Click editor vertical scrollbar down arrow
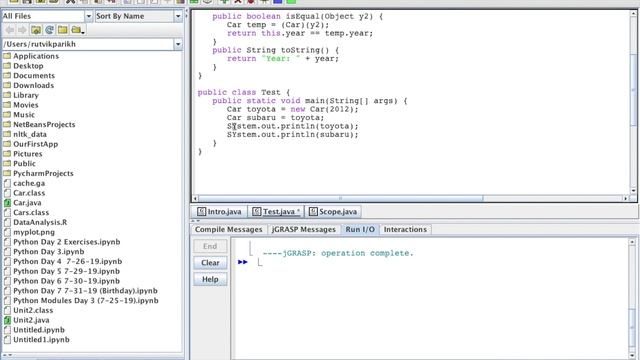Image resolution: width=640 pixels, height=360 pixels. pyautogui.click(x=633, y=191)
